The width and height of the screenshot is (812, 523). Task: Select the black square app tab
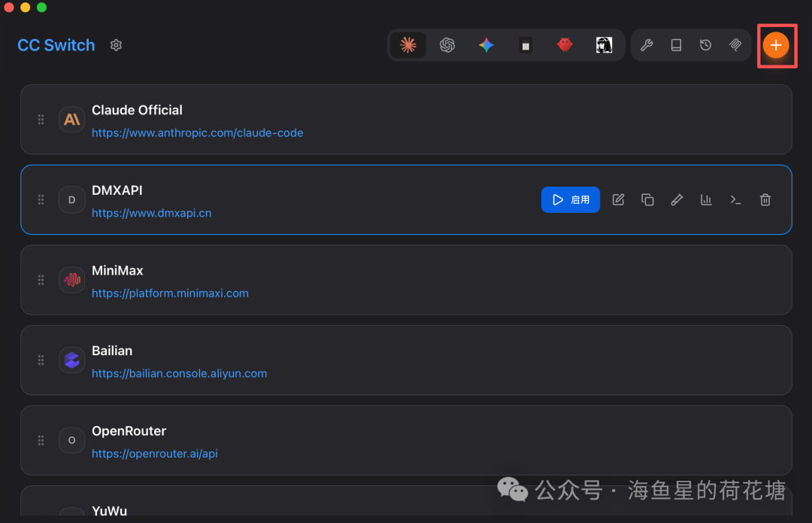tap(526, 46)
